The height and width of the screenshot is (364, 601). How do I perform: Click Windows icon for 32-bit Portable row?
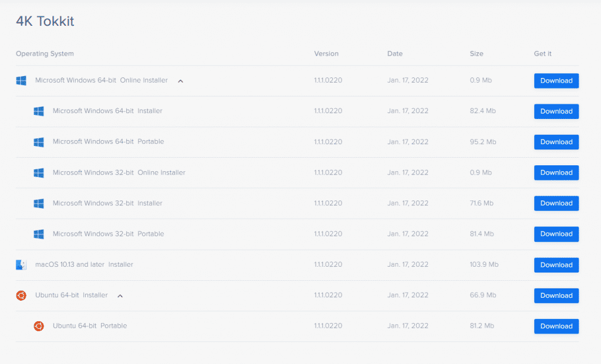coord(39,234)
